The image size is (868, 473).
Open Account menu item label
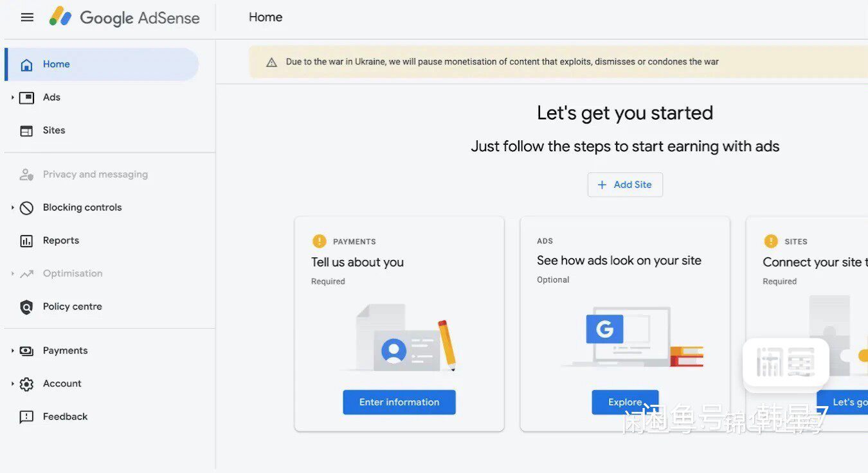62,384
